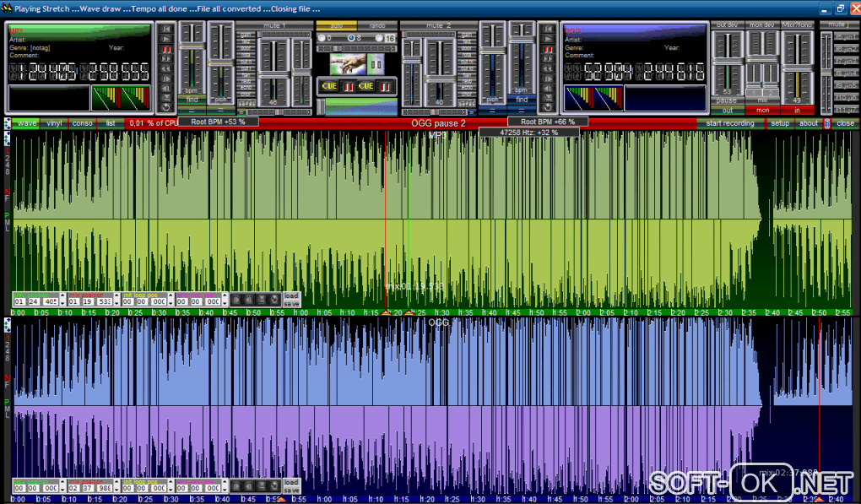861x504 pixels.
Task: Toggle mute j button
Action: tap(838, 24)
